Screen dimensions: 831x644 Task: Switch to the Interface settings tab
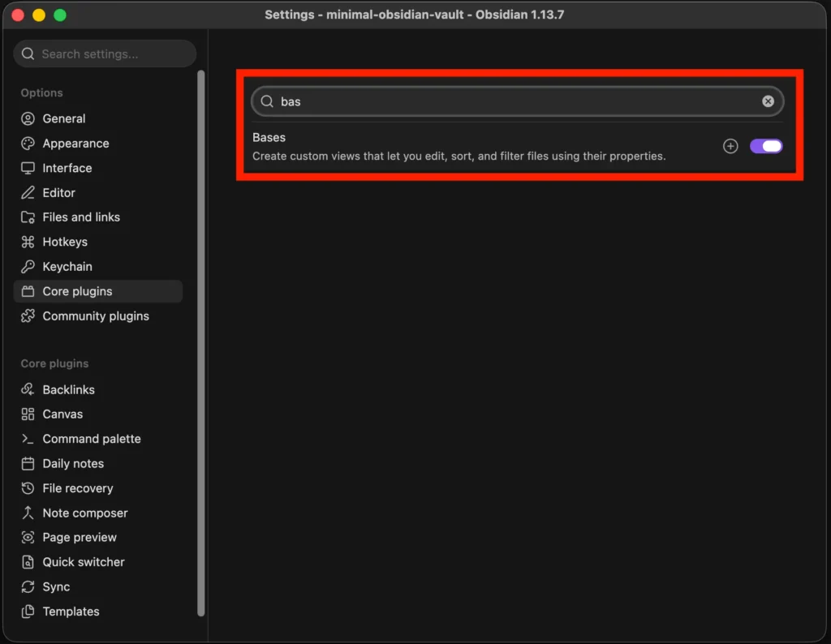coord(98,168)
